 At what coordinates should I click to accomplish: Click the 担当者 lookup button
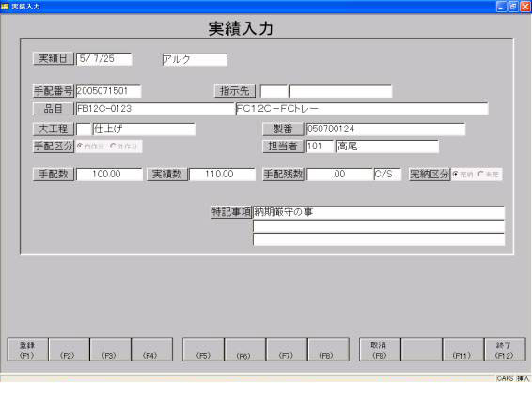[x=283, y=146]
